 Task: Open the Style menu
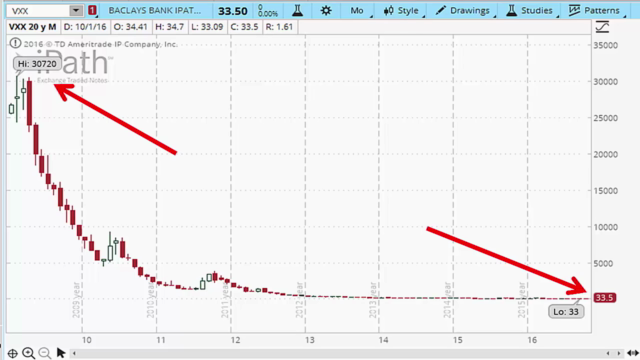(x=401, y=11)
